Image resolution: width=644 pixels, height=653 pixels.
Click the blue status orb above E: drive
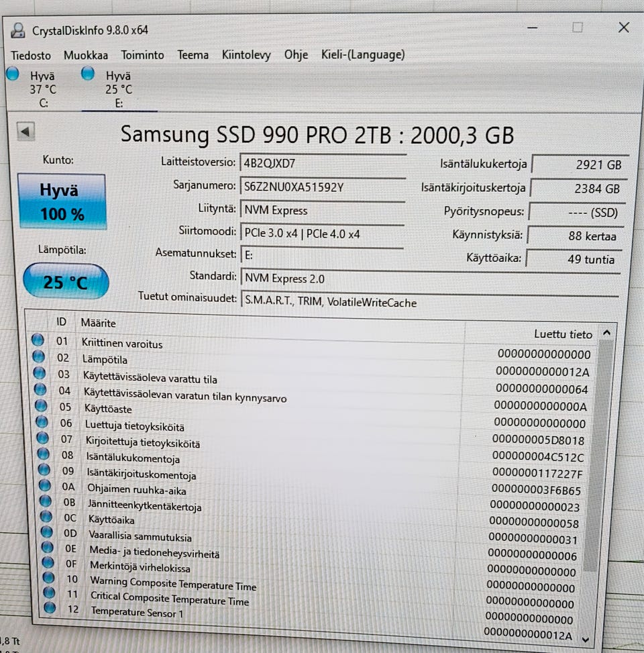88,73
